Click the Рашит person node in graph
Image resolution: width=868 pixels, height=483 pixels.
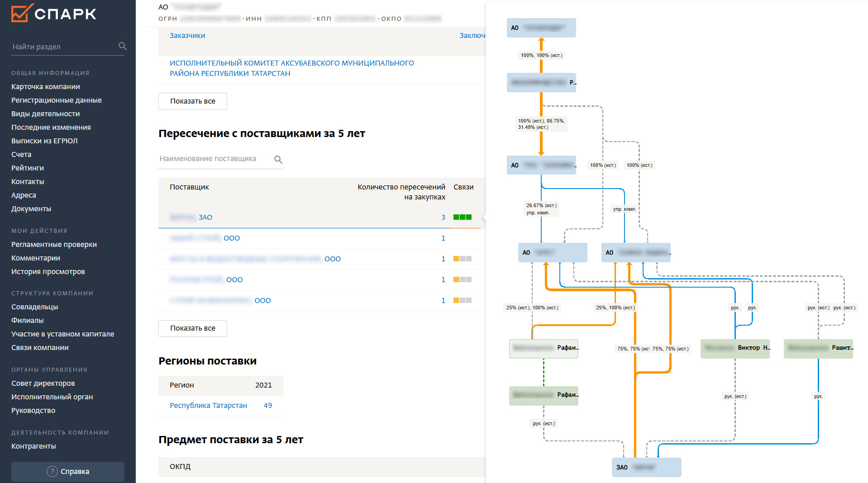coord(818,348)
